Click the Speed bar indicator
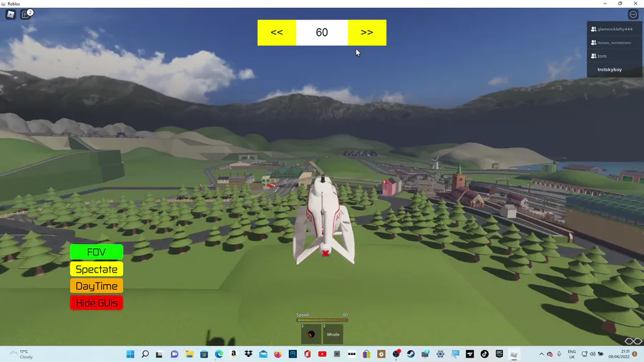Viewport: 644px width, 362px height. coord(322,320)
